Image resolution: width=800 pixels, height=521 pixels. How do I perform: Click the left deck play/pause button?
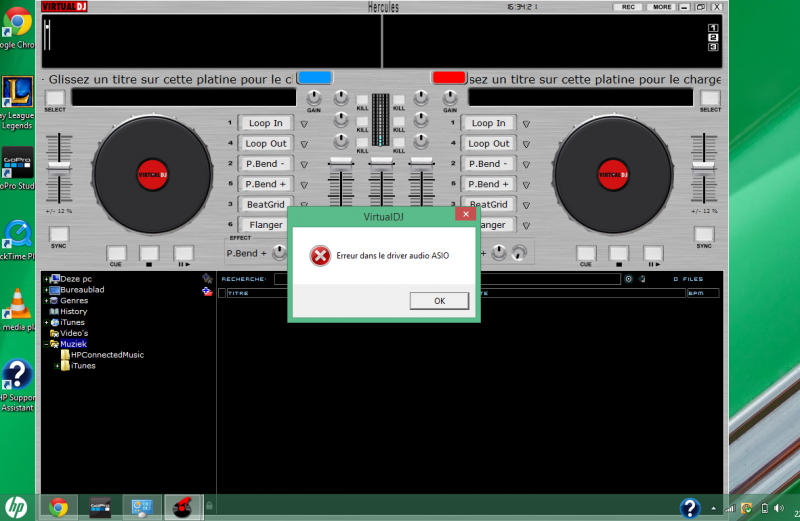tap(183, 253)
